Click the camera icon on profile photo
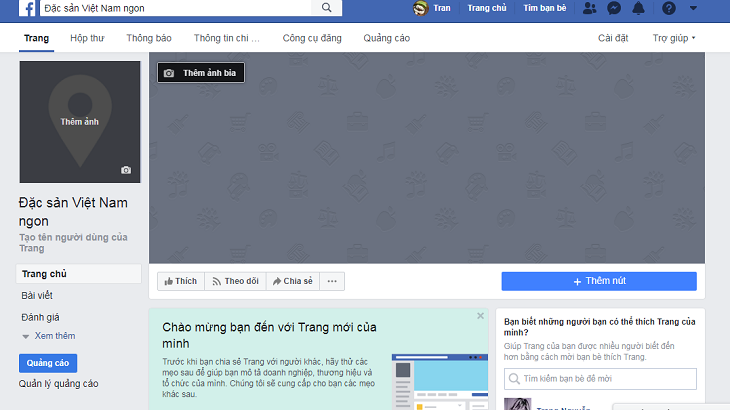The width and height of the screenshot is (730, 410). (126, 170)
